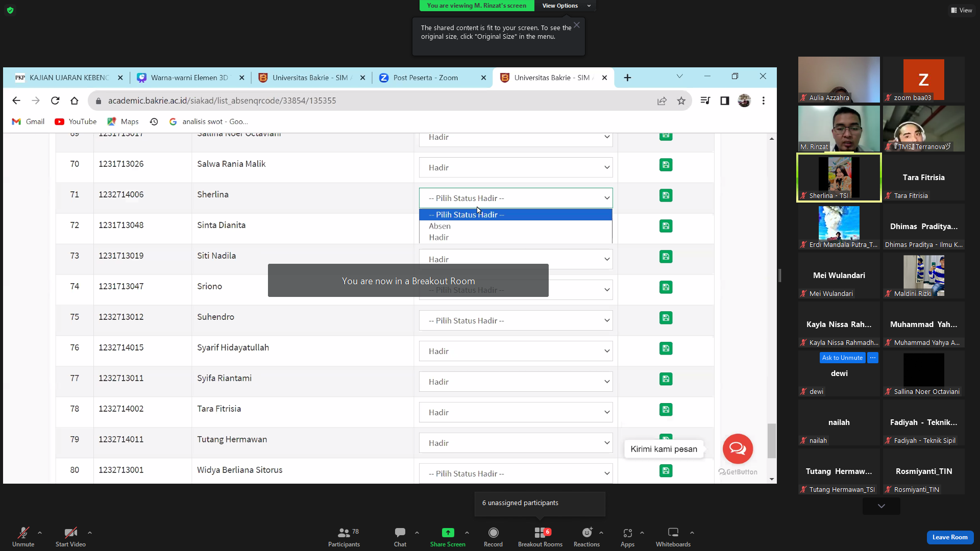Viewport: 980px width, 551px height.
Task: Open Zoom Whiteboards
Action: 673,537
